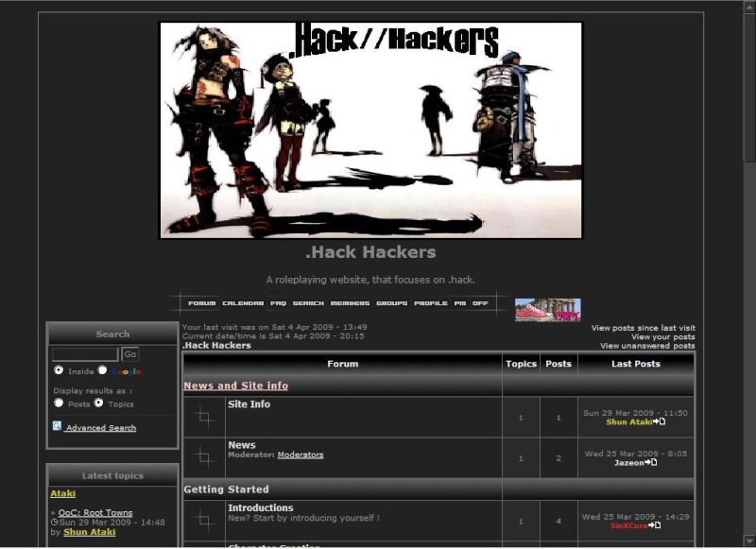Click Wed 25 Mar 2009 - 14:29 timestamp

point(635,517)
